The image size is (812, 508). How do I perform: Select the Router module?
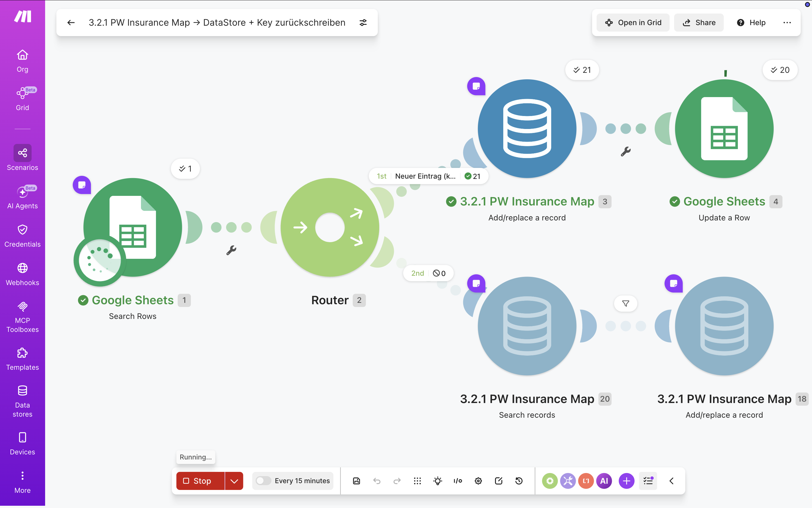click(330, 227)
